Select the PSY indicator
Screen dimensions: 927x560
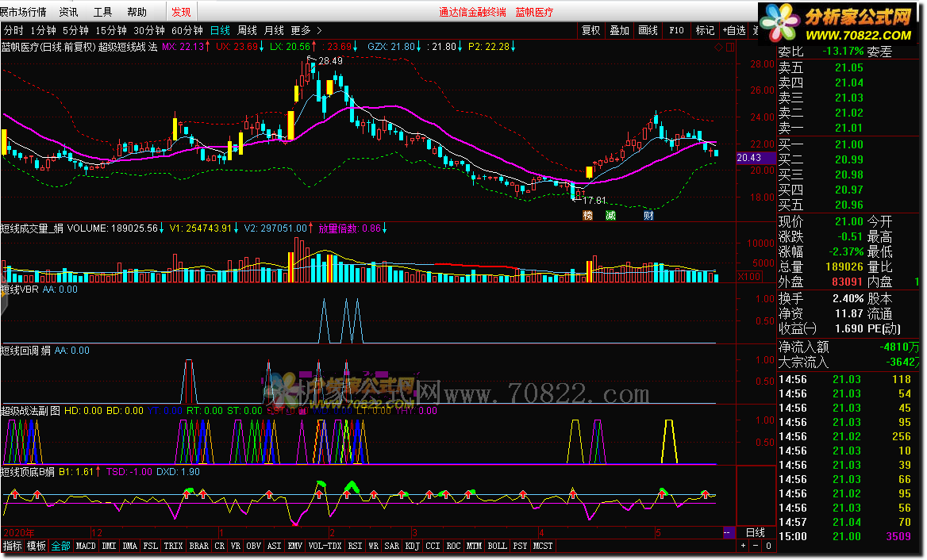click(521, 546)
